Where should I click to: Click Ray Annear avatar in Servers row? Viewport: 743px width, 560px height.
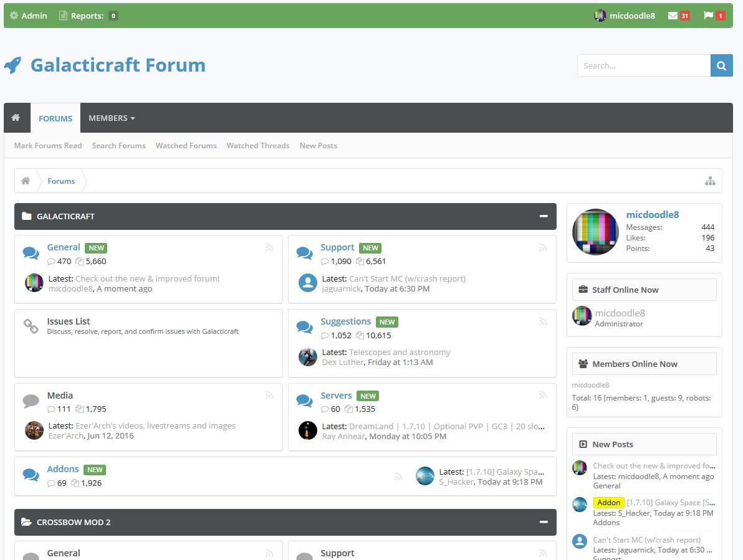click(x=307, y=430)
